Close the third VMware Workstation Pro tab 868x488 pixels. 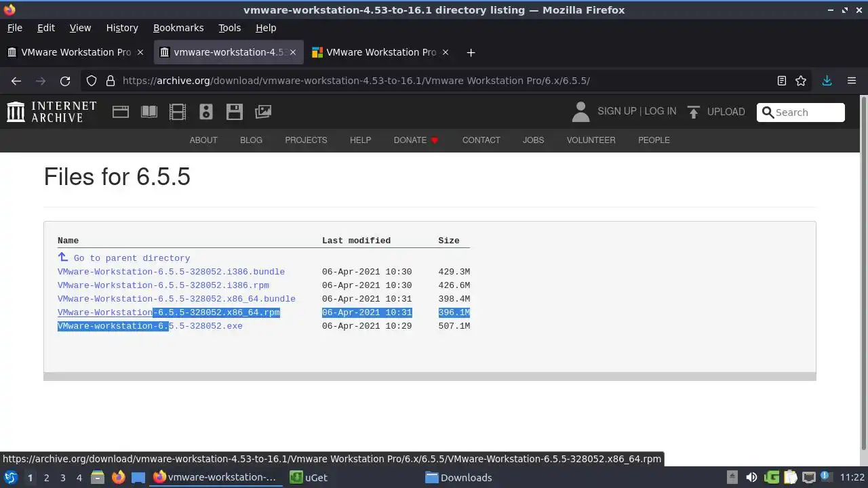click(446, 52)
